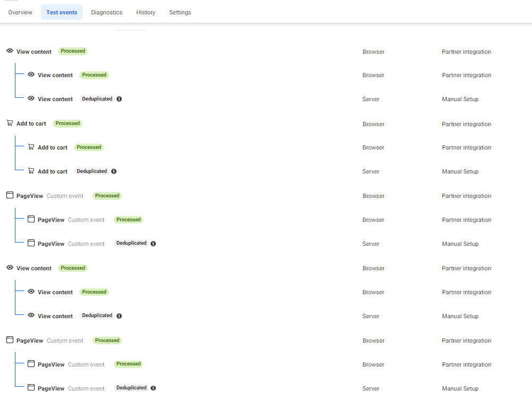Click the Partner integration link on the Add to cart row
Screen dimensions: 532x399
467,124
